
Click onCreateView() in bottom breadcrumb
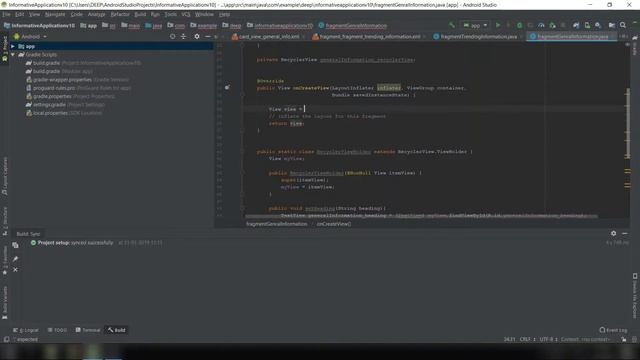(x=333, y=224)
